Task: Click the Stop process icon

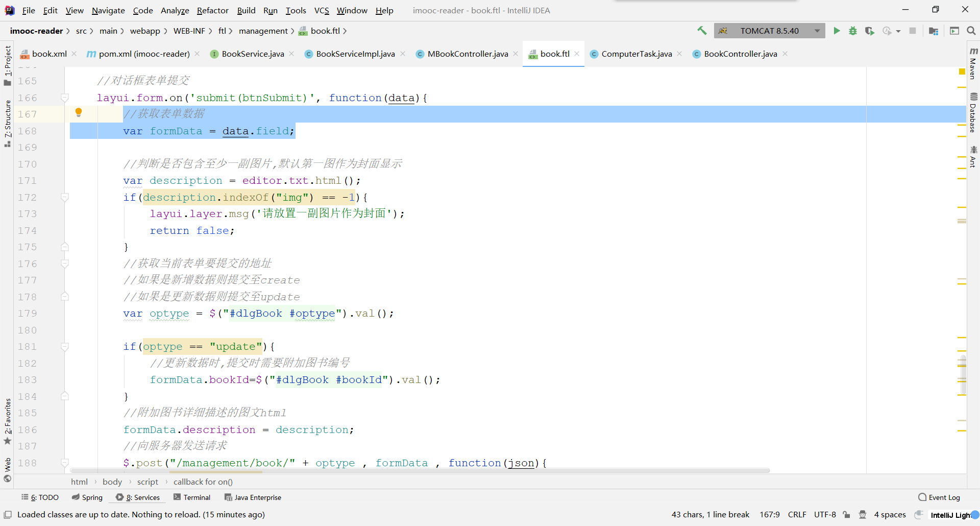Action: click(x=913, y=31)
